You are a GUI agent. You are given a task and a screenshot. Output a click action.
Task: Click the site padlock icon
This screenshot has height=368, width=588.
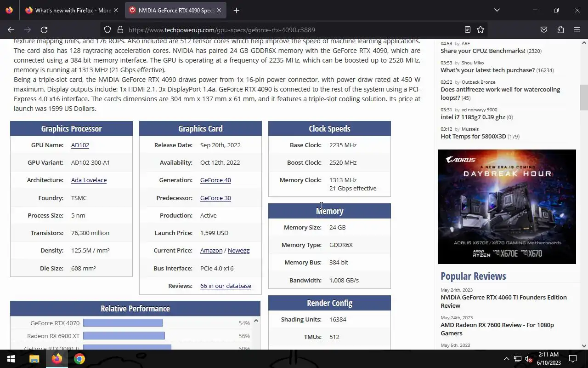point(120,30)
